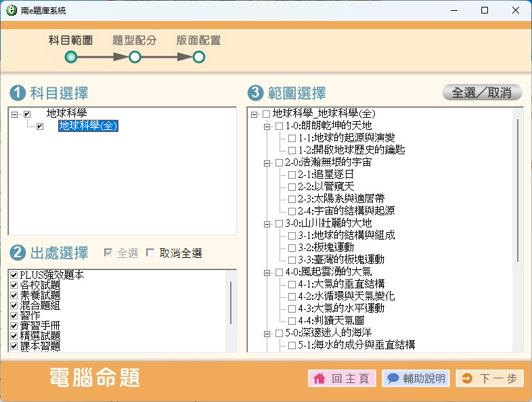Check 2-3:太陽系與適居帶
This screenshot has width=532, height=402.
click(x=292, y=199)
